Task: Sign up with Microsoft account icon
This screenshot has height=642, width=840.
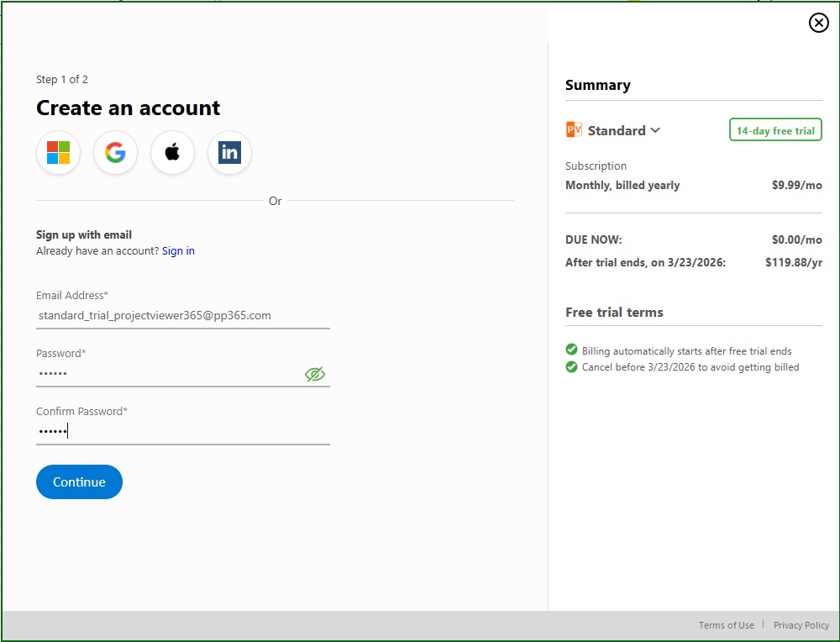Action: 58,153
